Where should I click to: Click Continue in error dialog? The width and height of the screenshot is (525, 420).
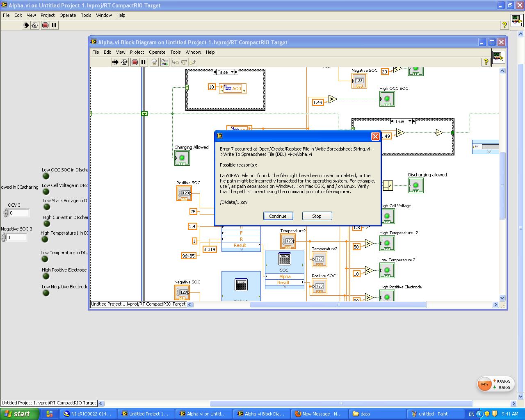(278, 216)
